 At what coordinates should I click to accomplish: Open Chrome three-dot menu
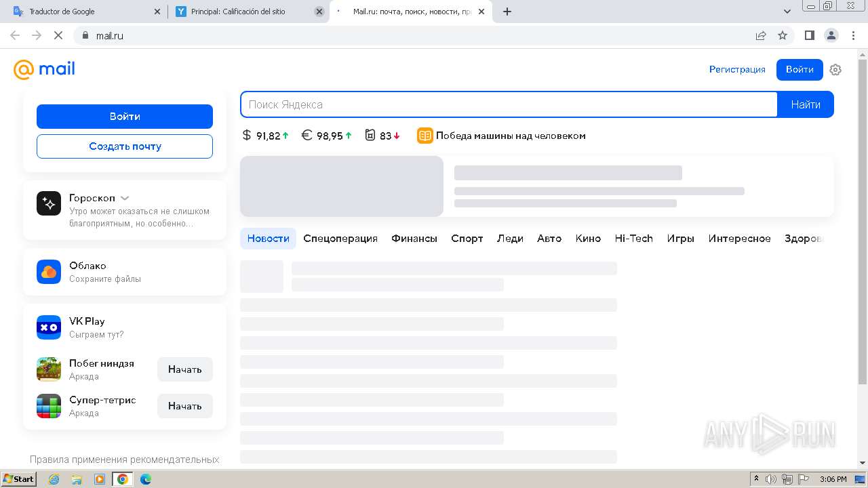pyautogui.click(x=853, y=35)
